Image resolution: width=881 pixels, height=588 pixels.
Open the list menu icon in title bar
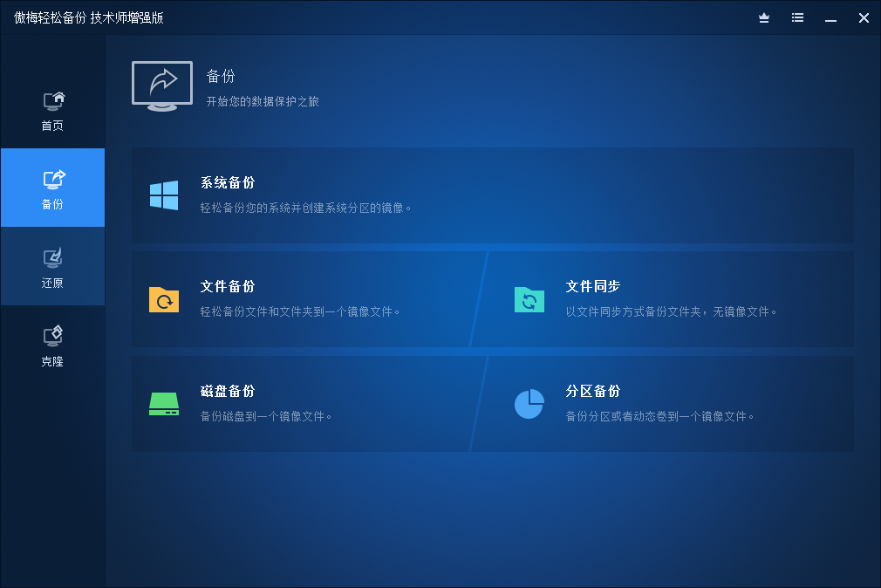(x=797, y=18)
